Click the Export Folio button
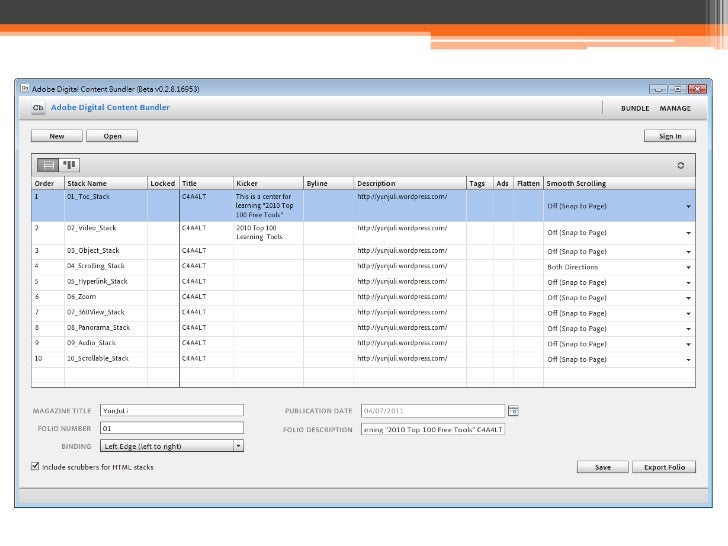 [664, 467]
